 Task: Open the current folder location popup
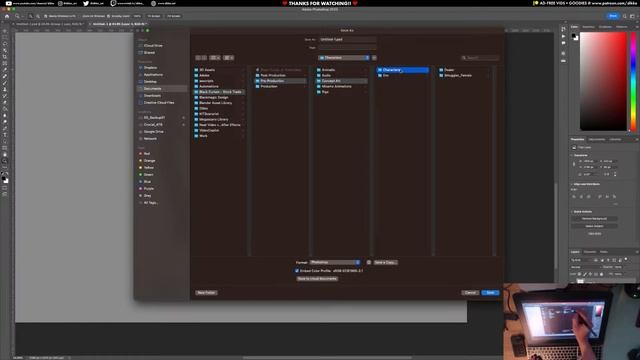[x=344, y=58]
